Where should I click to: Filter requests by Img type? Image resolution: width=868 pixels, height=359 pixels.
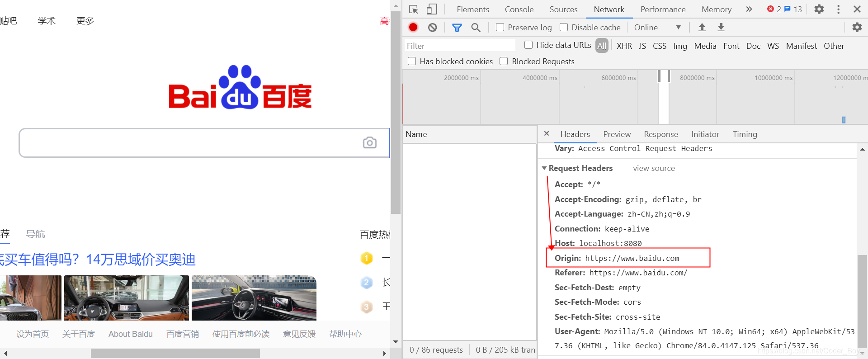tap(680, 46)
